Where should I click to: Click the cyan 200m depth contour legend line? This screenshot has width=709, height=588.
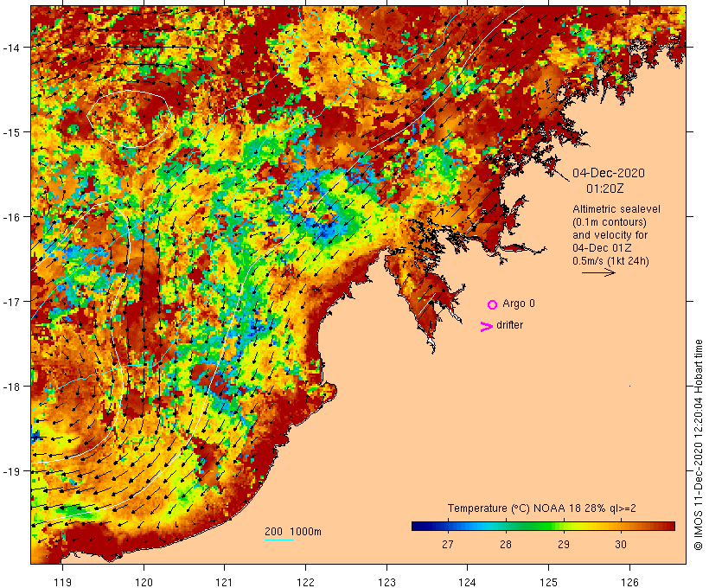279,540
